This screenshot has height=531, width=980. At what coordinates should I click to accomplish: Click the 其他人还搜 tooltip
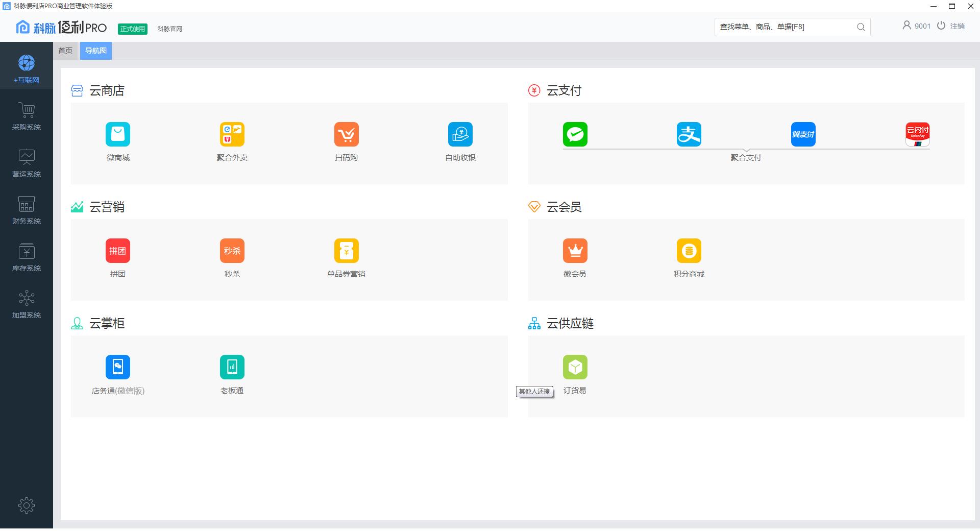(534, 392)
